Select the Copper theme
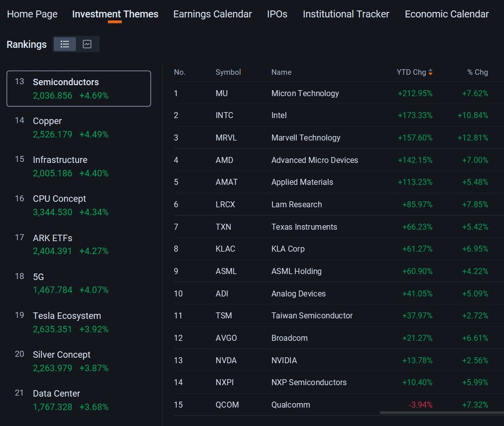504x426 pixels. pos(79,128)
